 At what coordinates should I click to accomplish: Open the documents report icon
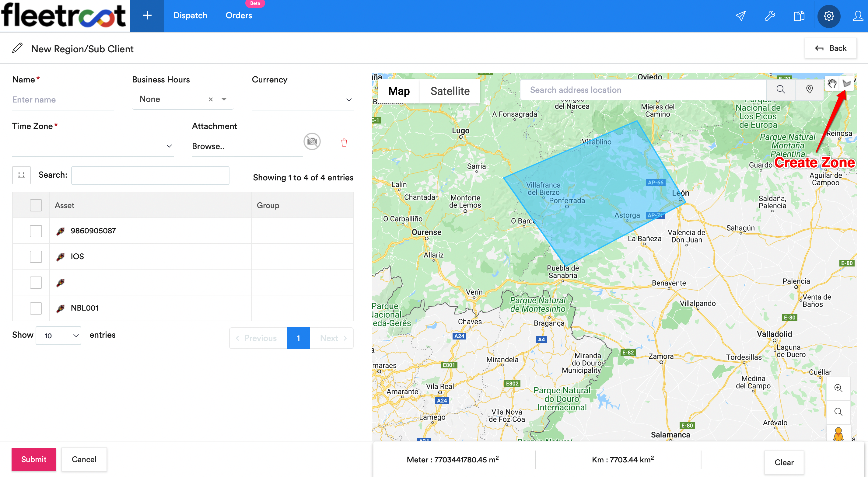click(799, 16)
